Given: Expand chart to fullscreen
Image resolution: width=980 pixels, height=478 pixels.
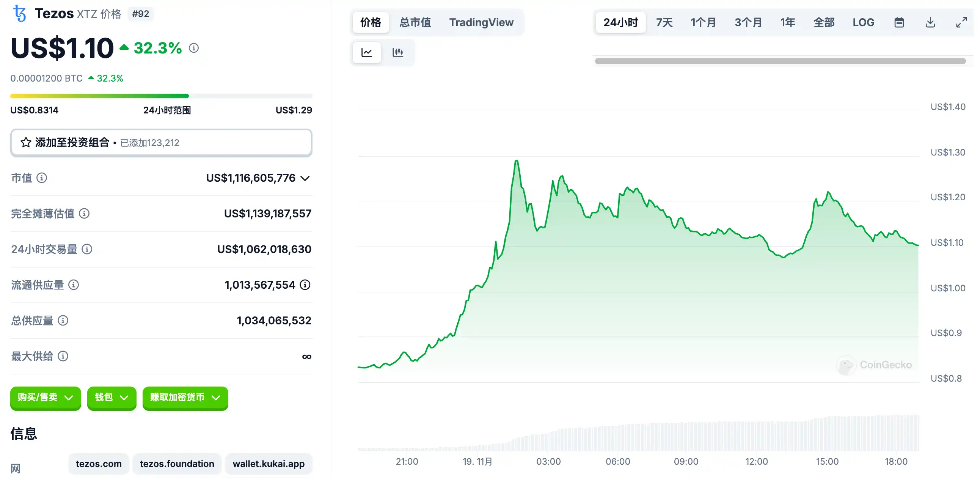Looking at the screenshot, I should (961, 22).
